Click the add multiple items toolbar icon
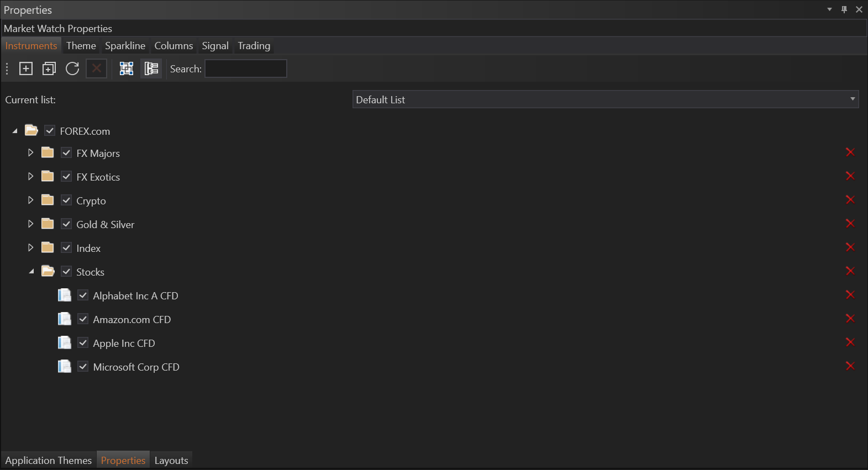Image resolution: width=868 pixels, height=470 pixels. (49, 68)
